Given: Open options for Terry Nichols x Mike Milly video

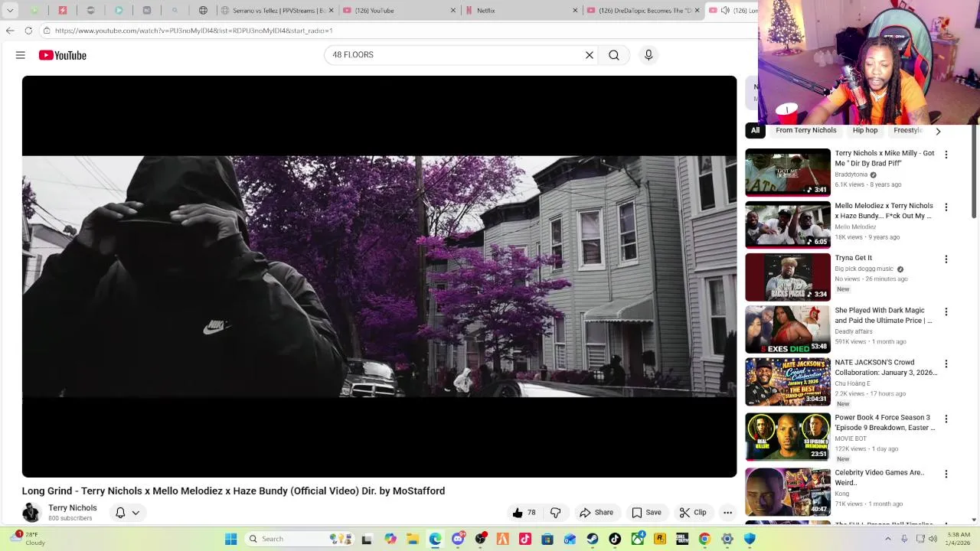Looking at the screenshot, I should point(946,155).
